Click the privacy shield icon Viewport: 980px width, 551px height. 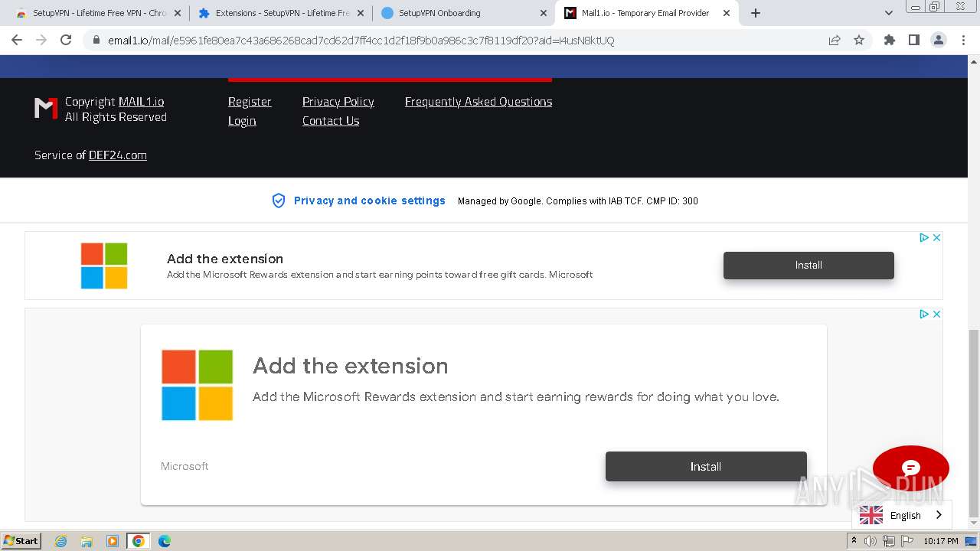[279, 201]
